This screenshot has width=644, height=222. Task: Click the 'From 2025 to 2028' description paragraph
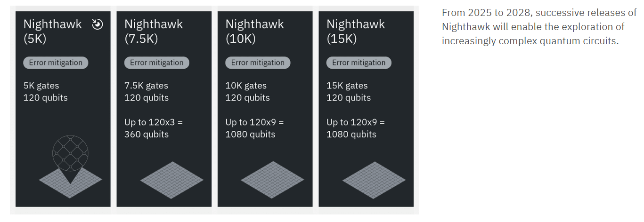[539, 27]
